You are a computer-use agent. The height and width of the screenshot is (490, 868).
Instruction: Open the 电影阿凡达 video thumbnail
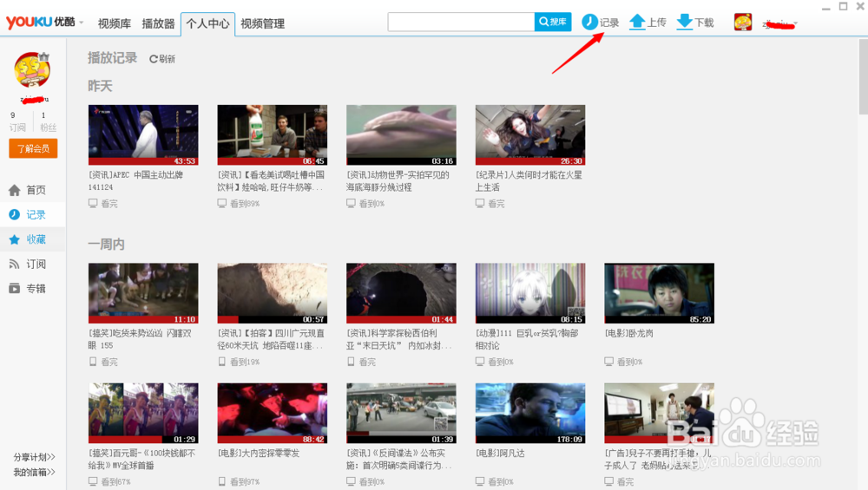(x=530, y=413)
